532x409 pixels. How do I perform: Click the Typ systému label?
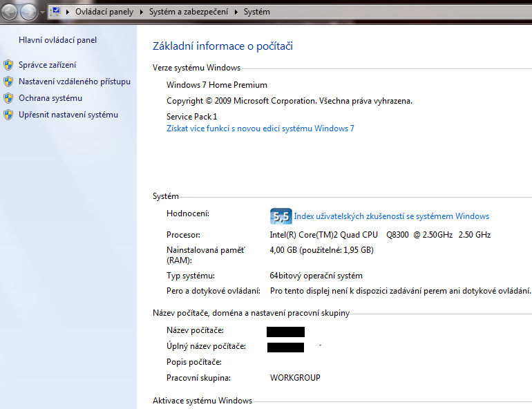[190, 276]
